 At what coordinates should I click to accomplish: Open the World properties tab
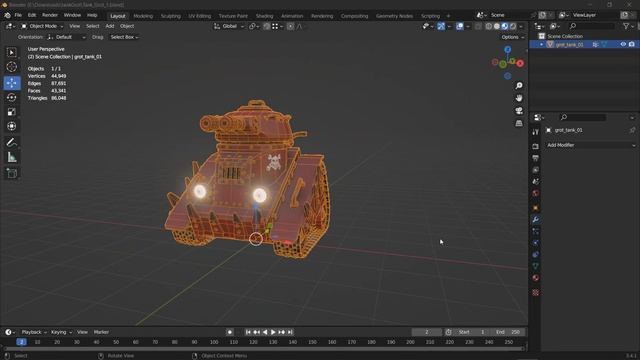click(x=536, y=193)
